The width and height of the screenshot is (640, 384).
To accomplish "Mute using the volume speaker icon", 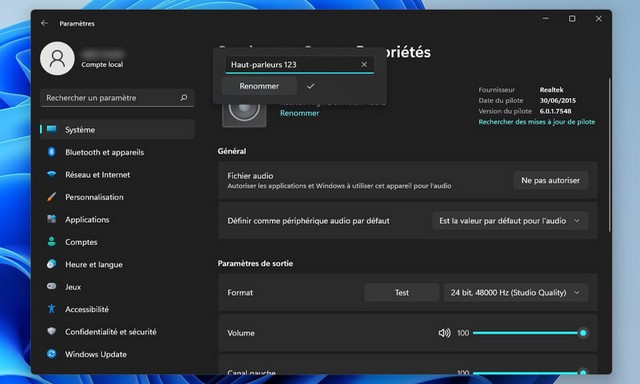I will click(x=444, y=333).
